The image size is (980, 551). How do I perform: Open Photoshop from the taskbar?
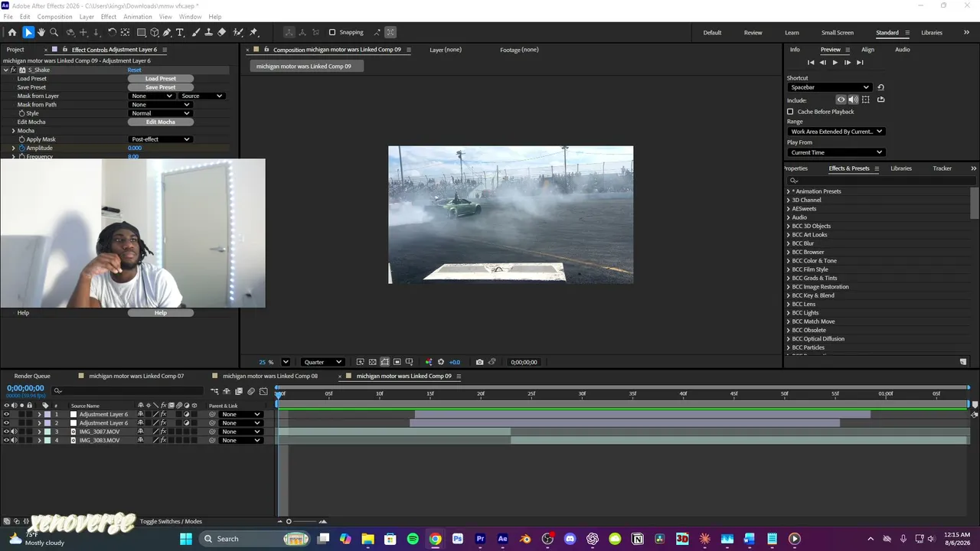pyautogui.click(x=458, y=539)
